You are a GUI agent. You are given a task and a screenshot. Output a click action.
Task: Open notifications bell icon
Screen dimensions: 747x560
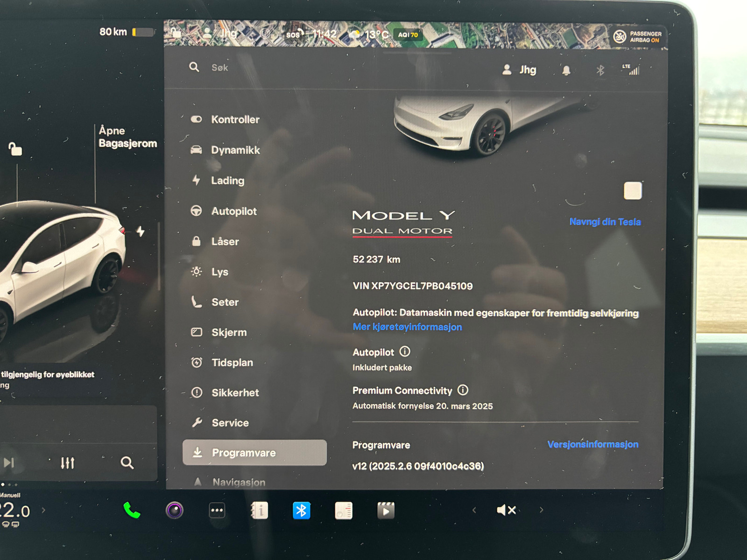pyautogui.click(x=566, y=70)
